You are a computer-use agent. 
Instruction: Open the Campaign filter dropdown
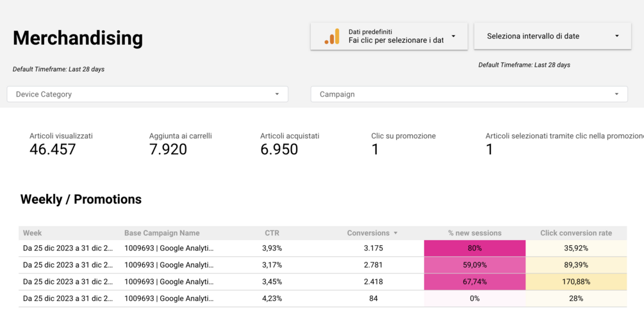click(x=469, y=94)
